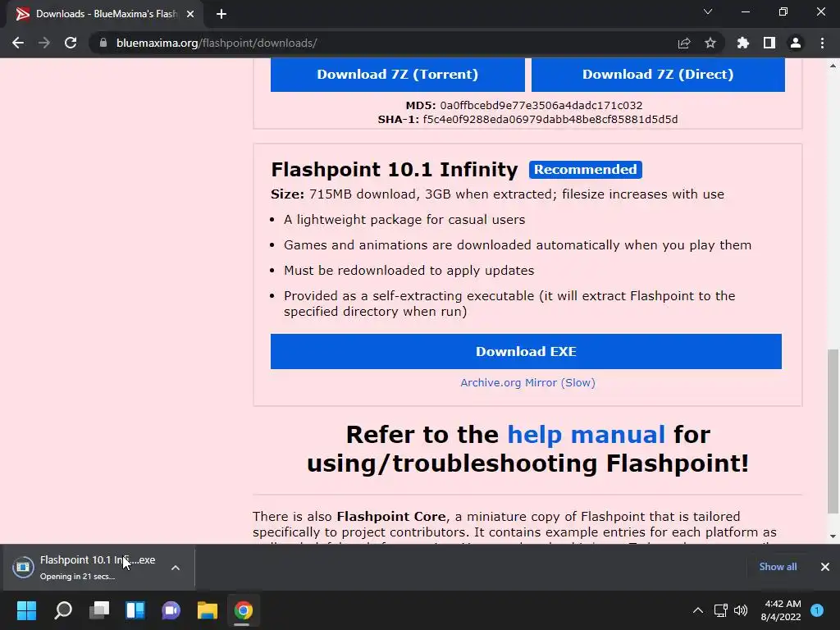Viewport: 840px width, 630px height.
Task: Open the Chrome profile menu
Action: (796, 43)
